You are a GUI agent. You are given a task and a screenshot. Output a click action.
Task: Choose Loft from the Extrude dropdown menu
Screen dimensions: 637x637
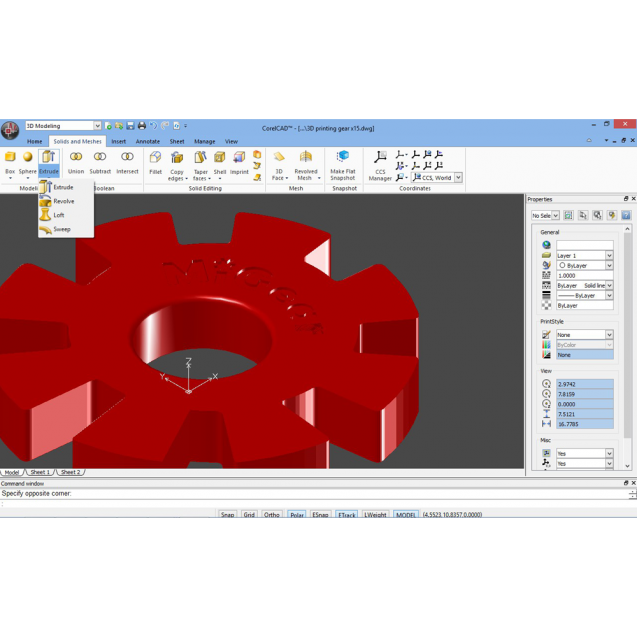(65, 215)
